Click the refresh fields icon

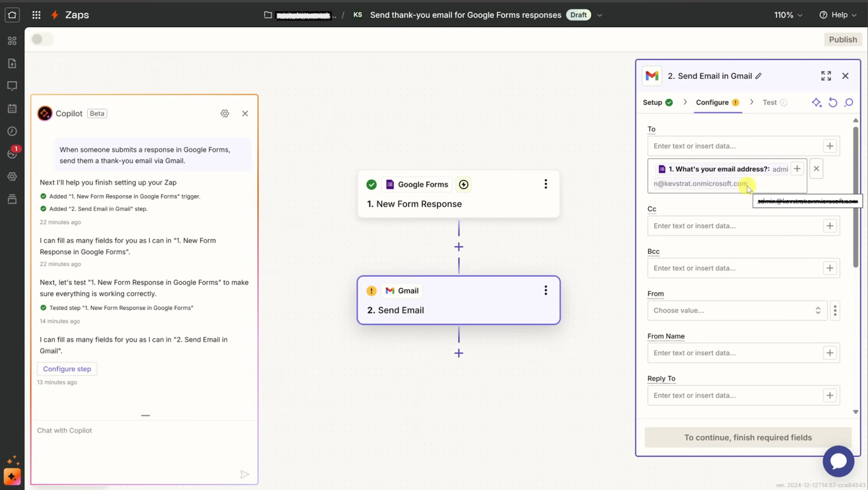pos(833,103)
